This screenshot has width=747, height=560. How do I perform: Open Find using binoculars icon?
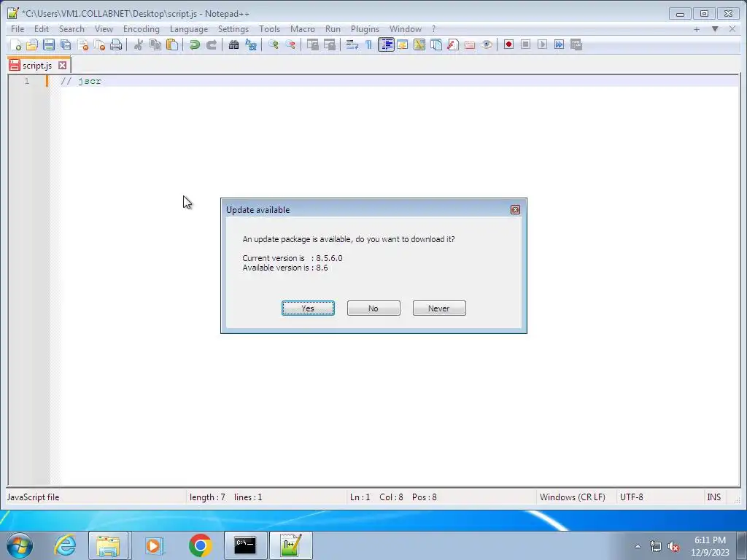233,44
